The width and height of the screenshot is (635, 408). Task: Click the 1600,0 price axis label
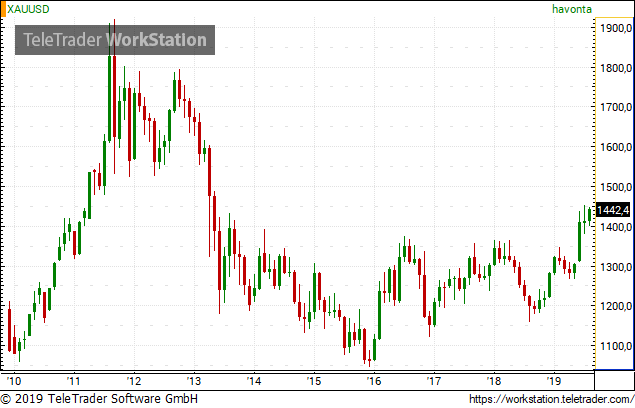(x=615, y=147)
